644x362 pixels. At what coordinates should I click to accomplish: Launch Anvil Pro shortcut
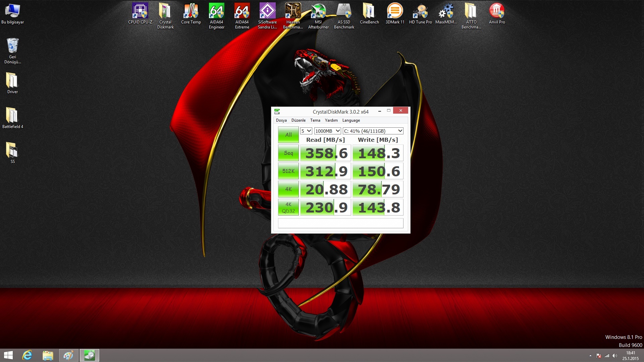pyautogui.click(x=497, y=14)
